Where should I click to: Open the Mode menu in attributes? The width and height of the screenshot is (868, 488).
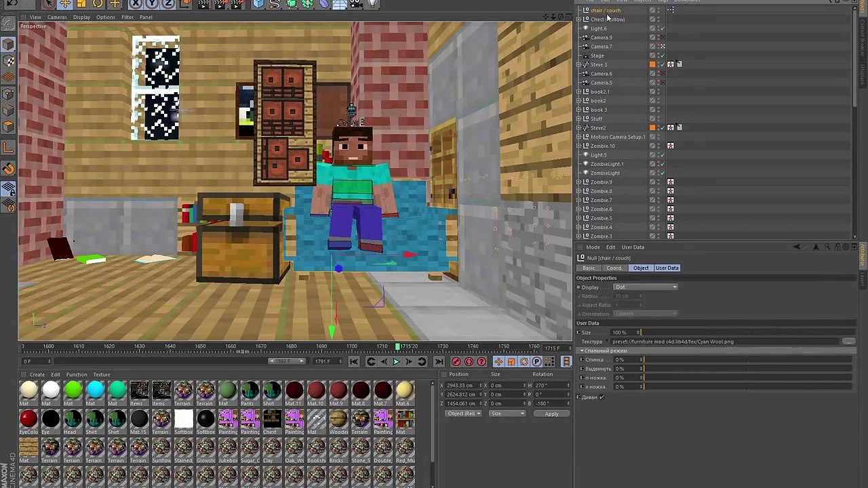pyautogui.click(x=593, y=247)
